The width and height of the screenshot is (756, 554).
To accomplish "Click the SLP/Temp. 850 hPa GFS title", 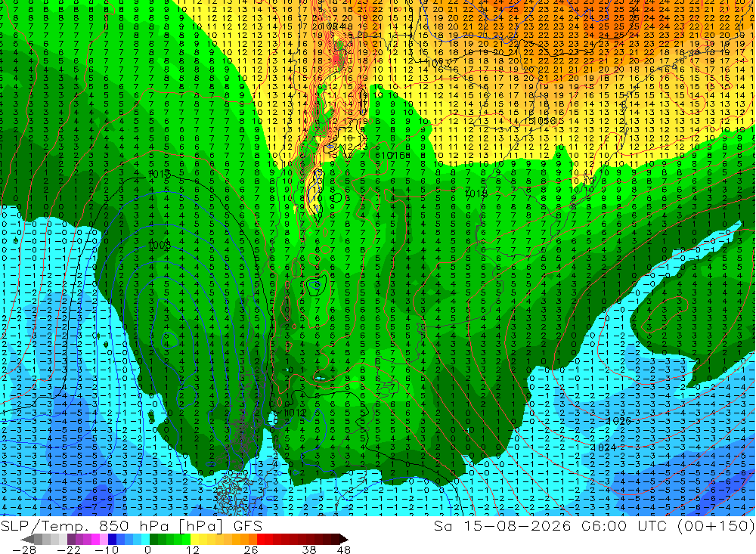I will [132, 525].
